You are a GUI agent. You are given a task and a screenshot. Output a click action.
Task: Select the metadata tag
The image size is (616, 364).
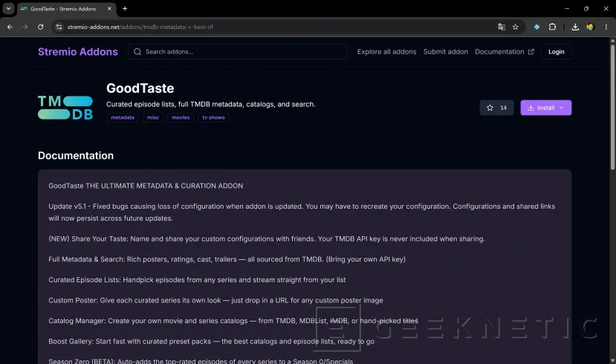tap(123, 117)
